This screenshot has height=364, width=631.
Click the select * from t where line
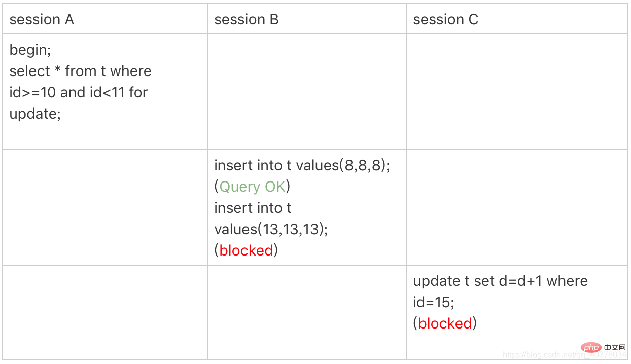tap(80, 71)
